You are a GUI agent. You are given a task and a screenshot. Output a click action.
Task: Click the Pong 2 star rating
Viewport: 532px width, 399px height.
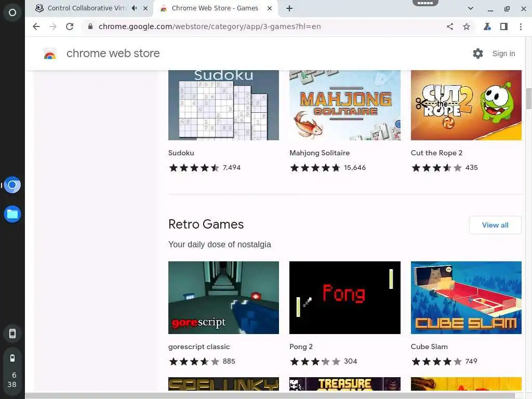pyautogui.click(x=315, y=362)
